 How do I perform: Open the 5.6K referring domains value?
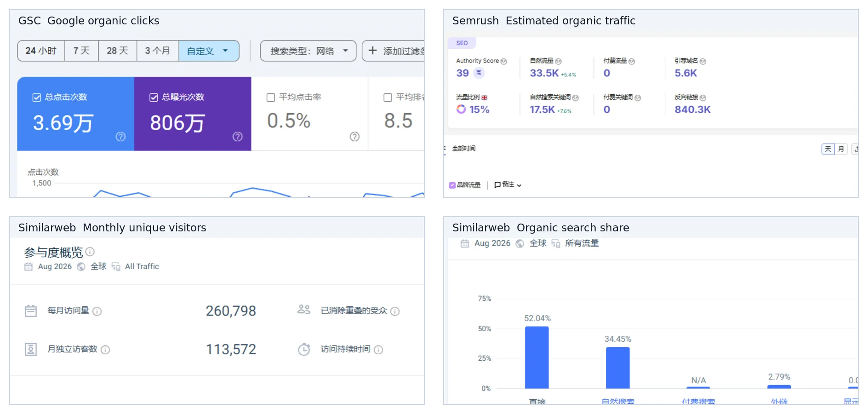click(685, 73)
